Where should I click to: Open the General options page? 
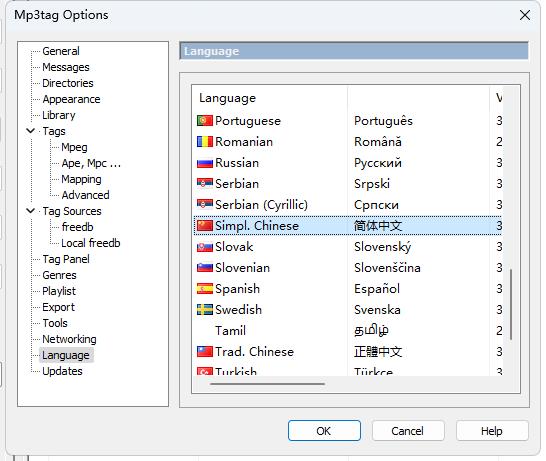[x=61, y=51]
